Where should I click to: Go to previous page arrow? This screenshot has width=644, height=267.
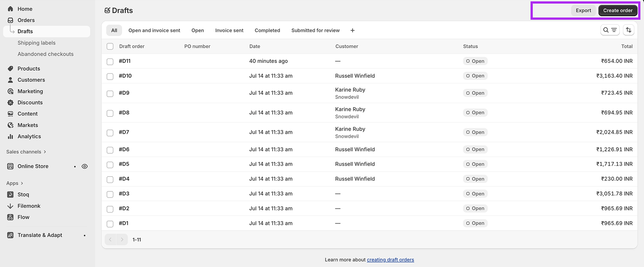click(x=110, y=240)
